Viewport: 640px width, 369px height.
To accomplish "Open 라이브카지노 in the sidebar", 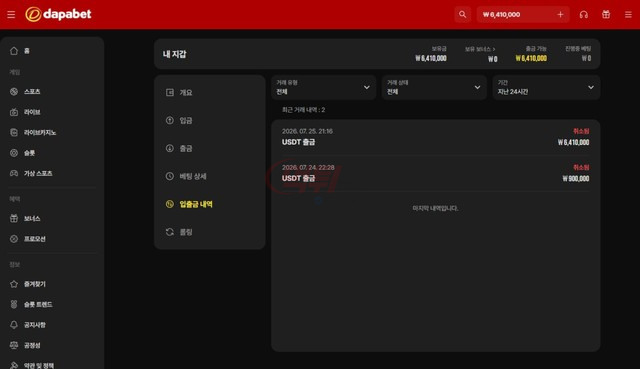I will point(52,132).
